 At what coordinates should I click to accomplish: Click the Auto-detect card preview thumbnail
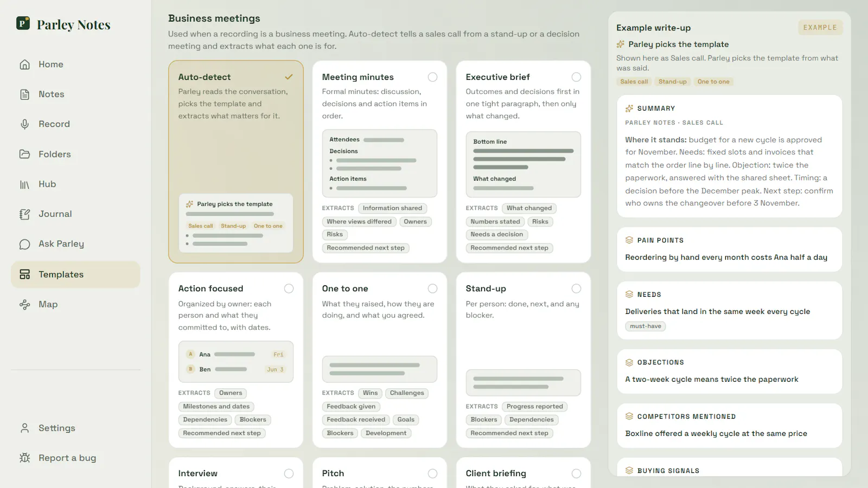tap(236, 223)
